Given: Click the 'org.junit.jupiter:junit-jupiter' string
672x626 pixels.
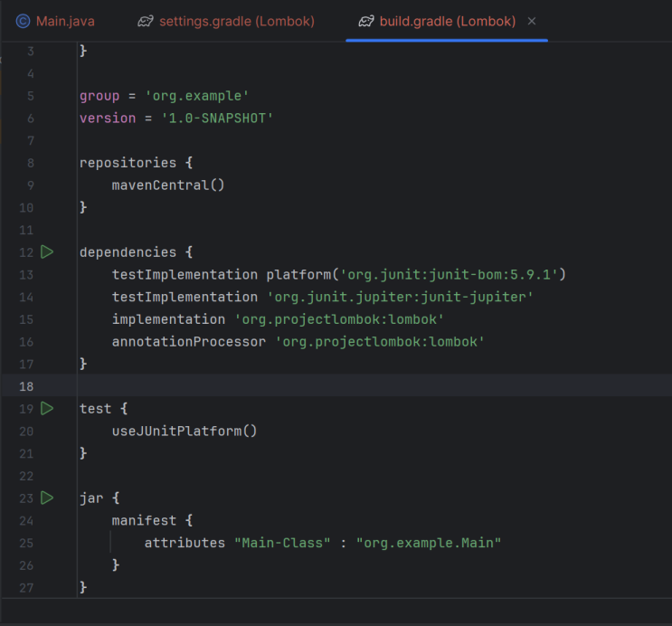Looking at the screenshot, I should tap(401, 297).
